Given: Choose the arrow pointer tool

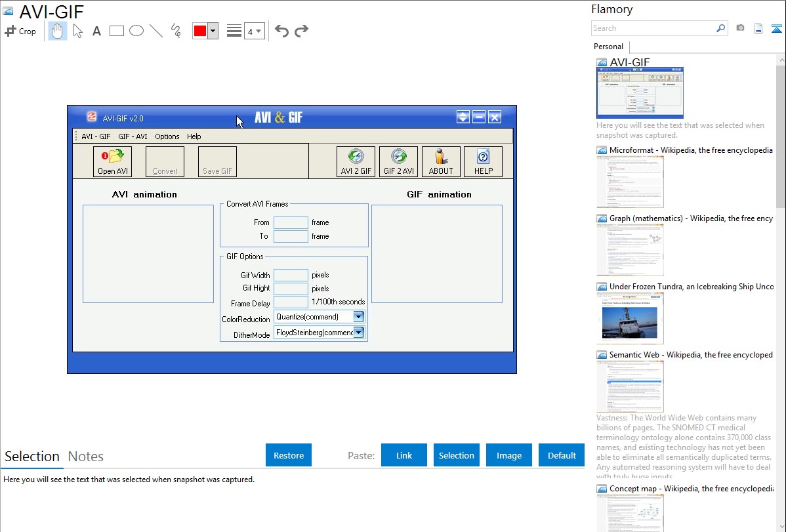Looking at the screenshot, I should pos(77,31).
